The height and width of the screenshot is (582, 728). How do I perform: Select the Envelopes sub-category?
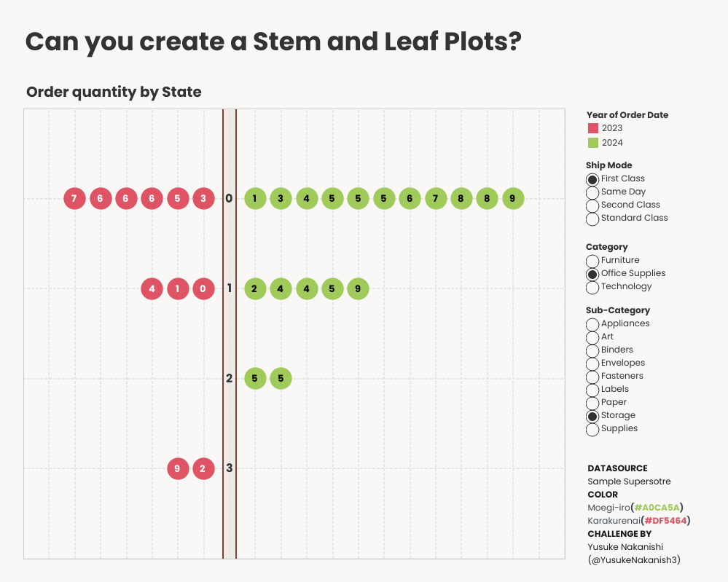click(x=593, y=364)
